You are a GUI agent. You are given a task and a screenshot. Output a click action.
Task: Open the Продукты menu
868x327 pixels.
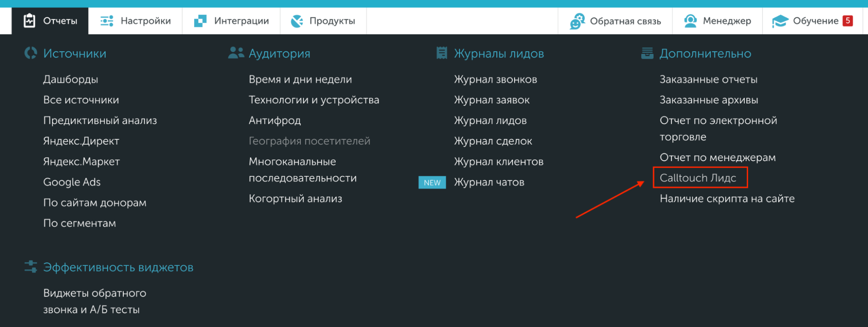tap(323, 21)
